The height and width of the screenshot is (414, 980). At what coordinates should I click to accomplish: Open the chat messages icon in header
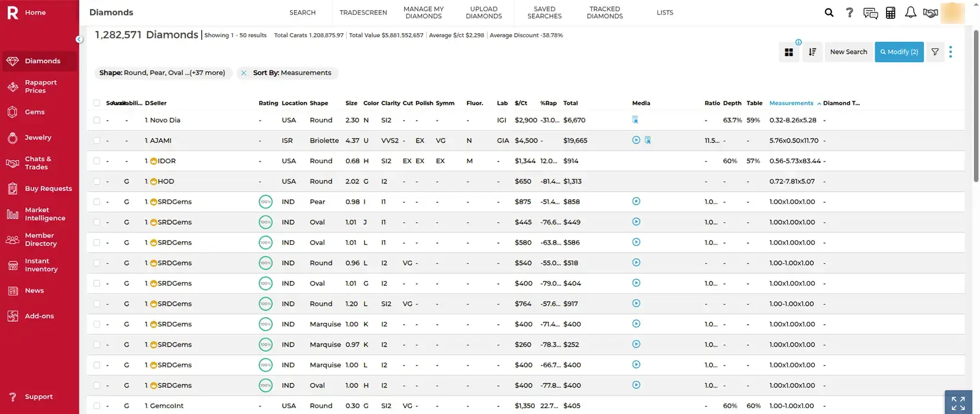click(871, 13)
